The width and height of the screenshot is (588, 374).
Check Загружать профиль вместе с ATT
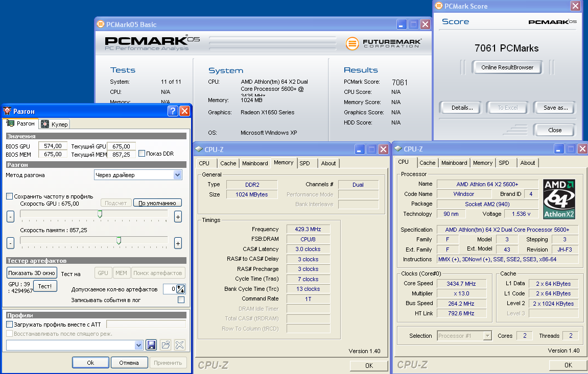(10, 324)
